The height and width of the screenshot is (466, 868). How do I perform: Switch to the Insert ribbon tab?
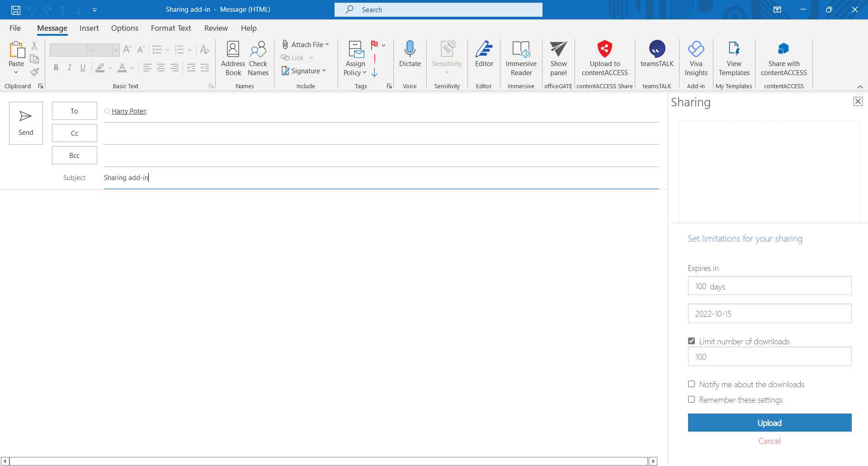[89, 28]
